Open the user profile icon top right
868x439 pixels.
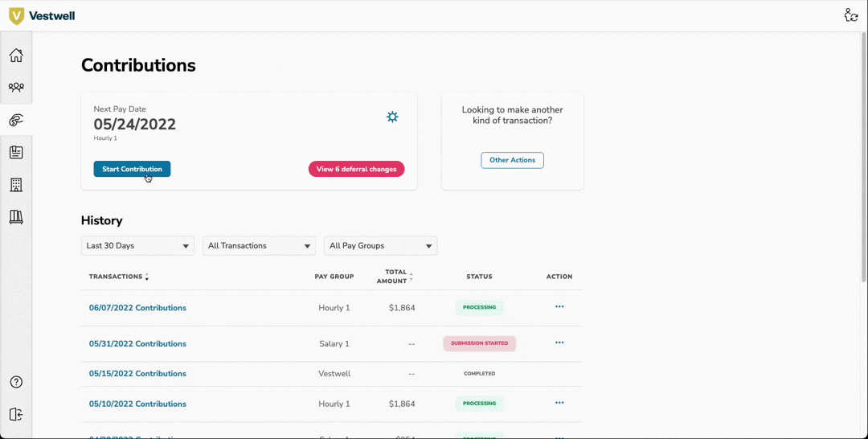tap(851, 15)
